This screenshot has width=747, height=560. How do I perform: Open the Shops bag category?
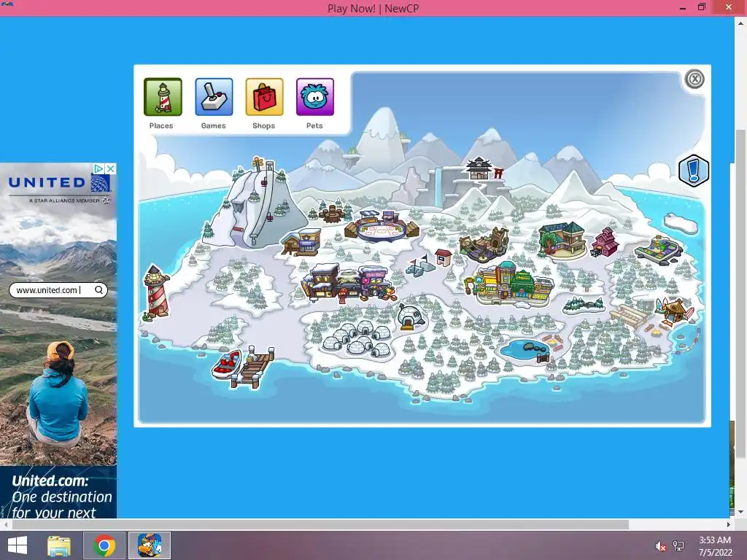(264, 97)
